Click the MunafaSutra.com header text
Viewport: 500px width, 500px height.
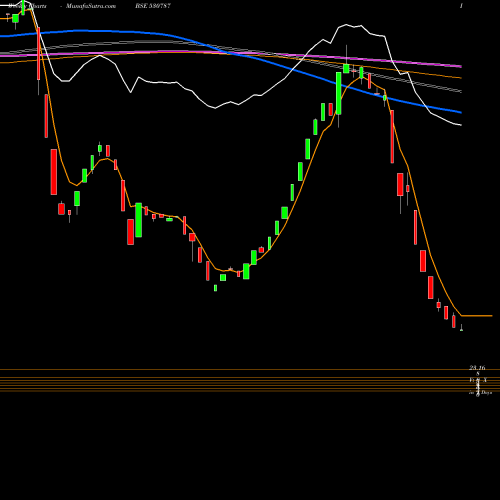91,6
